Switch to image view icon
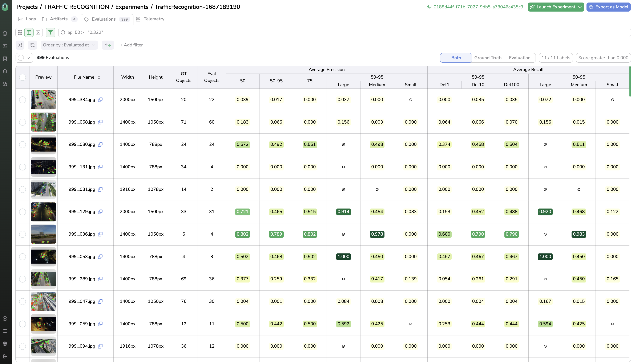Viewport: 633px width, 364px height. click(x=38, y=33)
